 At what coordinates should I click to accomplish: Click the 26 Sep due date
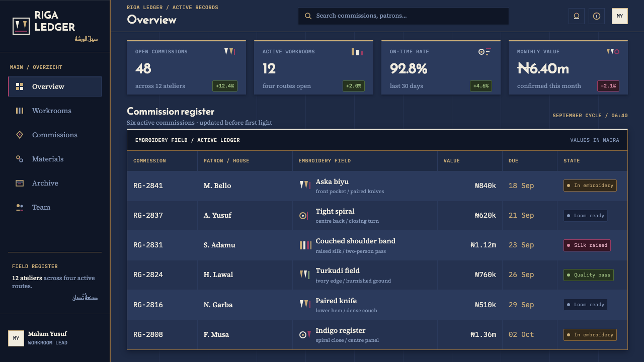521,275
